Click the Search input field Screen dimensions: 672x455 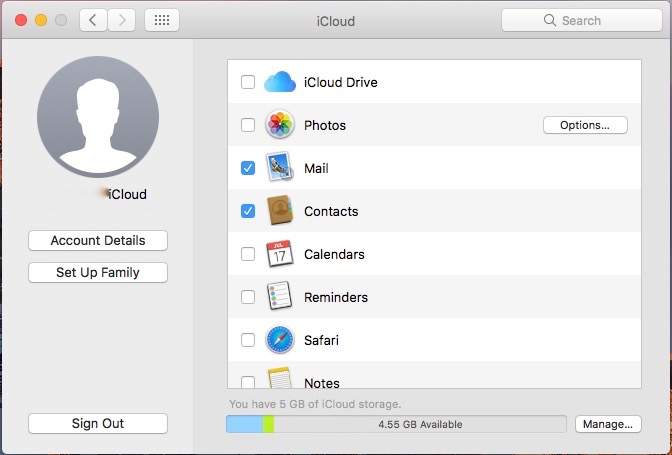(582, 20)
